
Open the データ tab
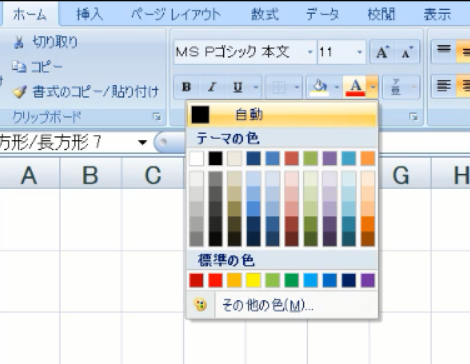[322, 15]
